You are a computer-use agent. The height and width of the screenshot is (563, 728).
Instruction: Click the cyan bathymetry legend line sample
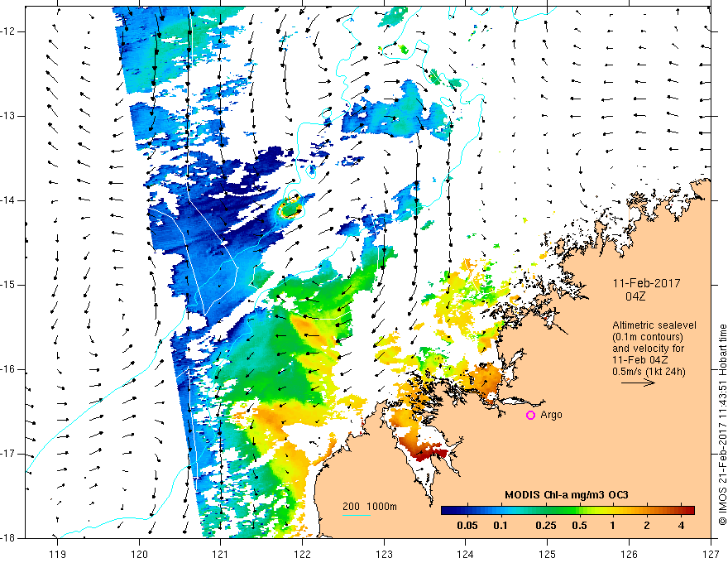356,515
